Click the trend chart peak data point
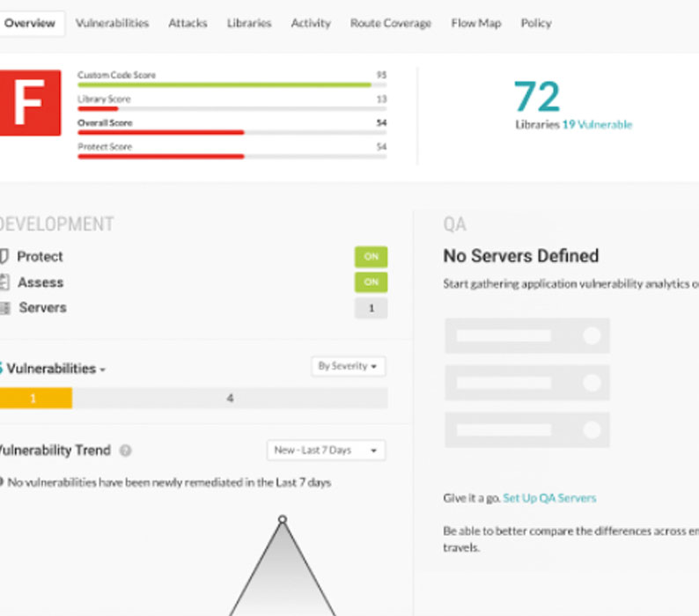The image size is (699, 616). (283, 519)
